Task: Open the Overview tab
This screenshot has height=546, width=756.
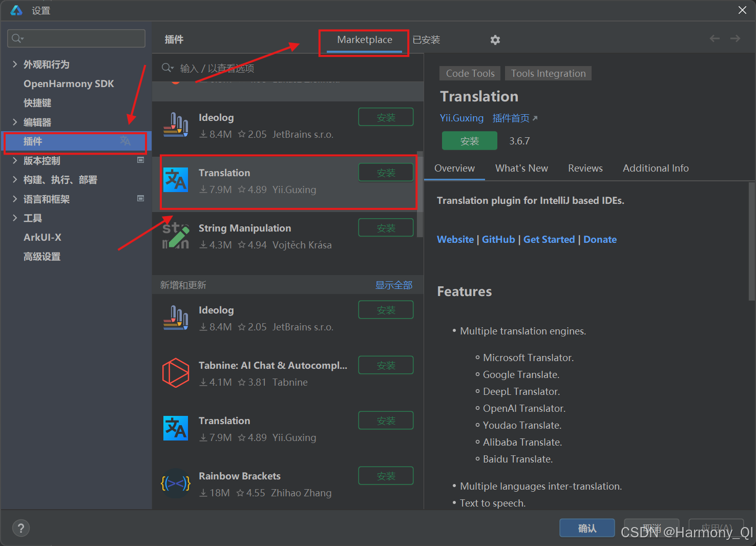Action: pos(454,168)
